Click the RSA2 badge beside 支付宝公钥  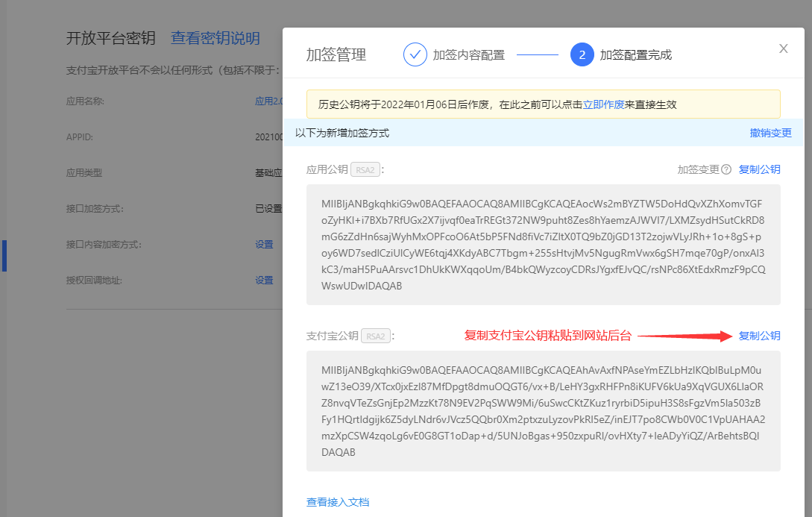pos(376,336)
